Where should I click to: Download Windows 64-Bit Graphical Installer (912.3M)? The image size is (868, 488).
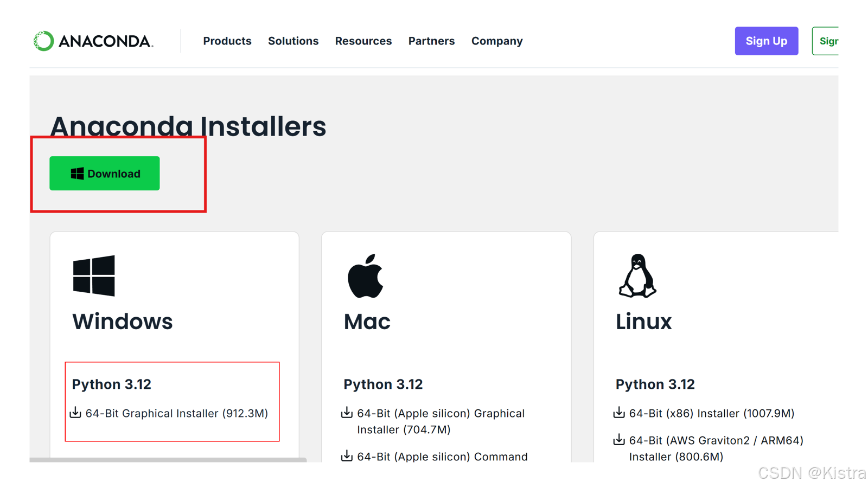click(x=177, y=413)
